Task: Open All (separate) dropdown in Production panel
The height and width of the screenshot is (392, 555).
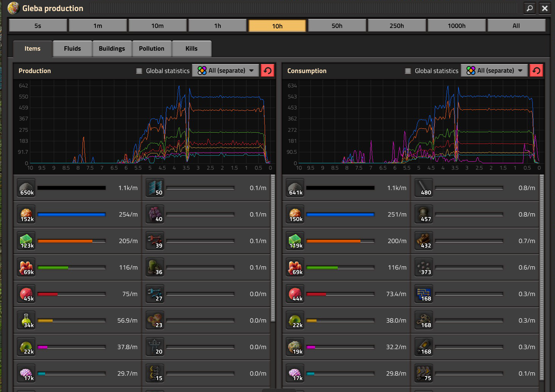Action: coord(226,70)
